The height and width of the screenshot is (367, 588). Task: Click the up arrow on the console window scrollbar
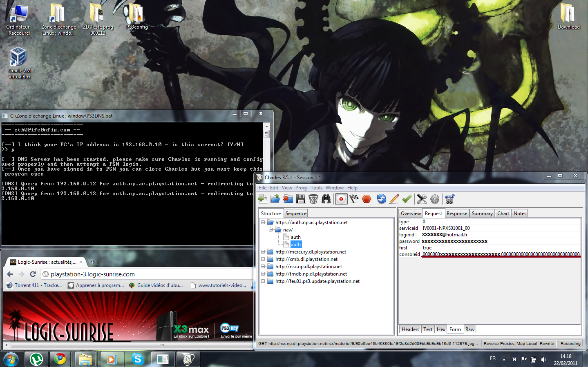tap(266, 125)
